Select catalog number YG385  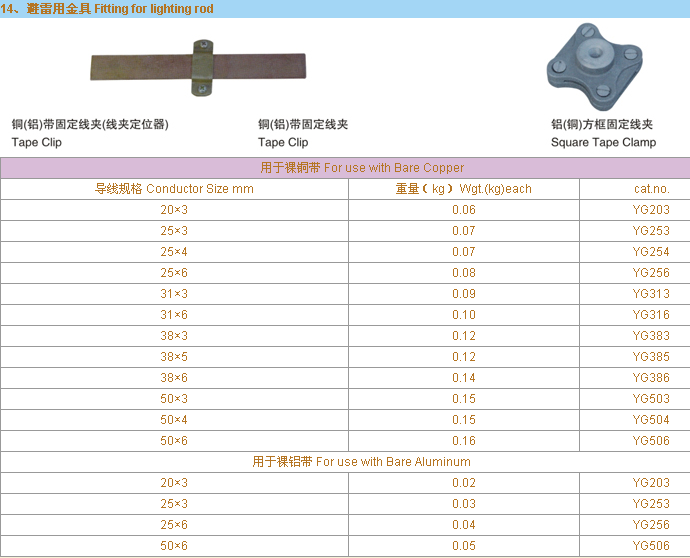pyautogui.click(x=651, y=357)
